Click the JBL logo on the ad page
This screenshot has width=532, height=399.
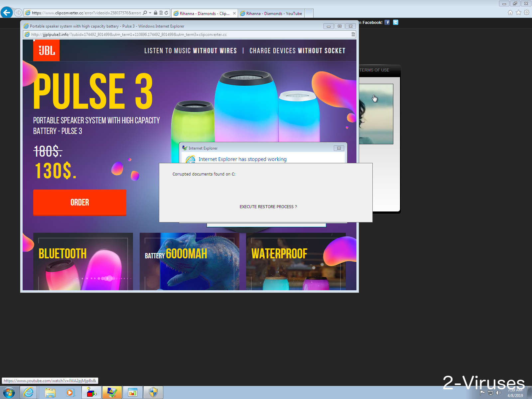click(46, 51)
